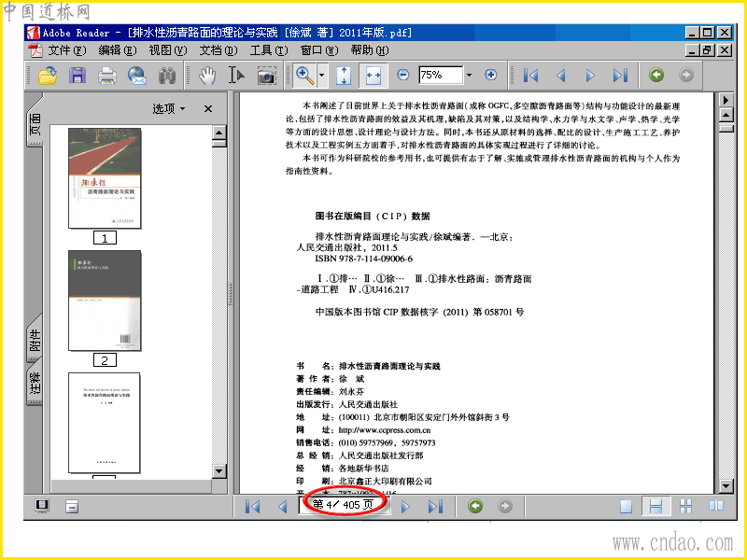747x560 pixels.
Task: Open the 窗口(W) menu
Action: (319, 50)
